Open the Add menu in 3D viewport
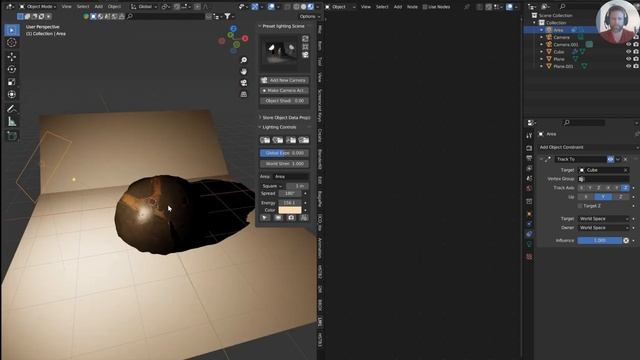 coord(99,7)
